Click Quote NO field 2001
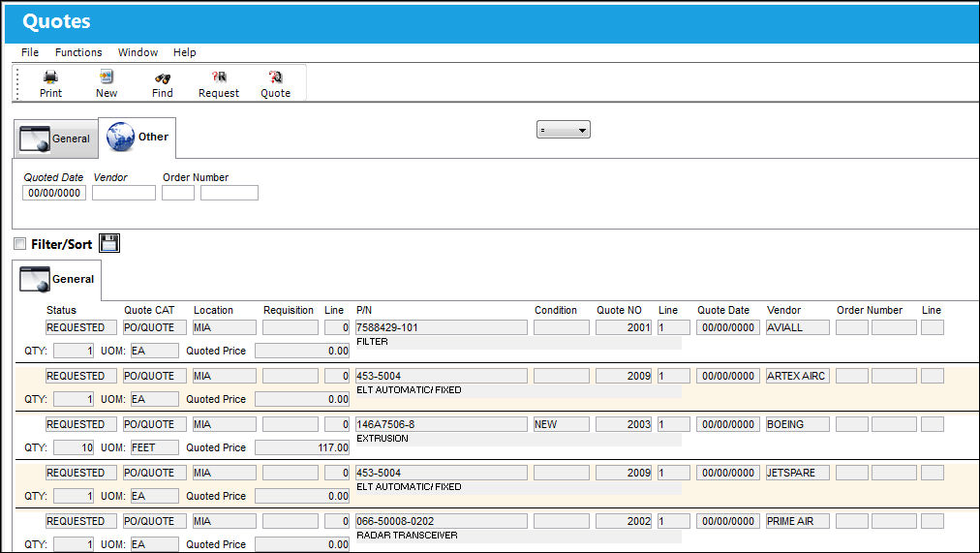The image size is (980, 553). [624, 327]
